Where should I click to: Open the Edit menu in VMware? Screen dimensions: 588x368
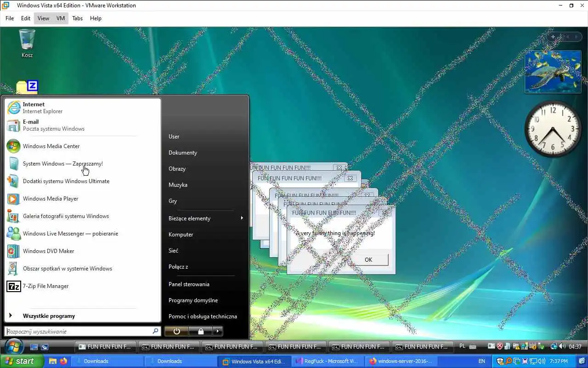(x=26, y=18)
